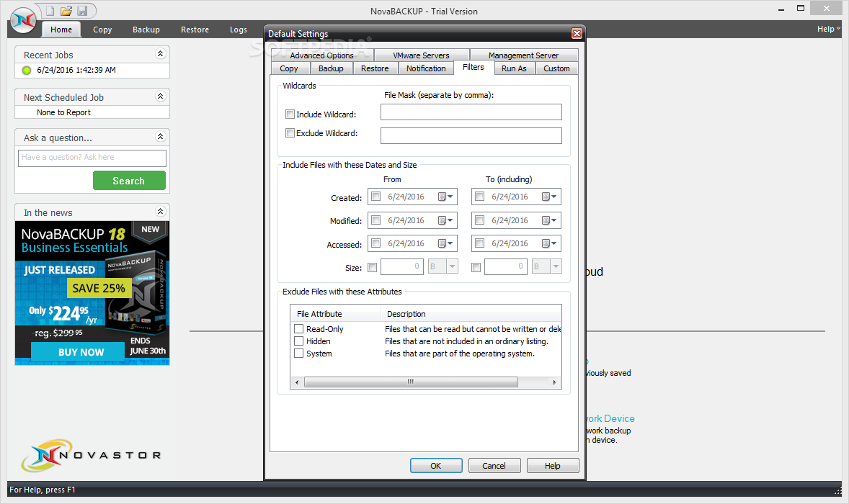
Task: Click the Include Wildcard file mask field
Action: (471, 112)
